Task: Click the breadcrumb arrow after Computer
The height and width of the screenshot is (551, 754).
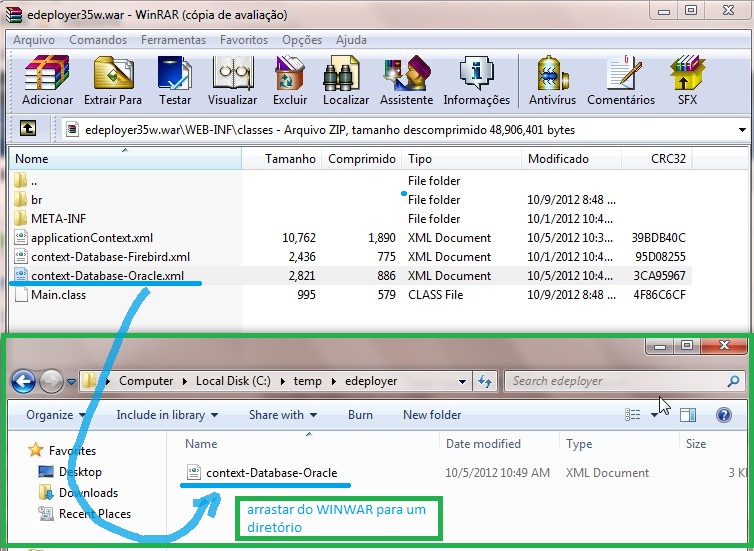Action: click(185, 381)
